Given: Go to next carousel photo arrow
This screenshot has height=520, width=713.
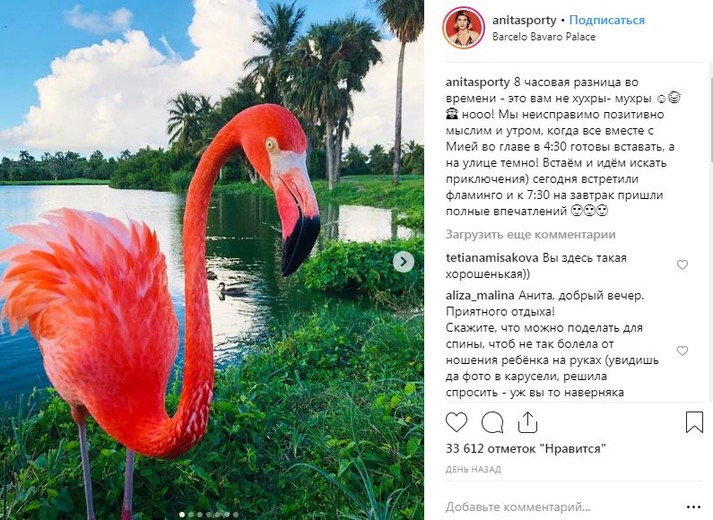Looking at the screenshot, I should (403, 262).
